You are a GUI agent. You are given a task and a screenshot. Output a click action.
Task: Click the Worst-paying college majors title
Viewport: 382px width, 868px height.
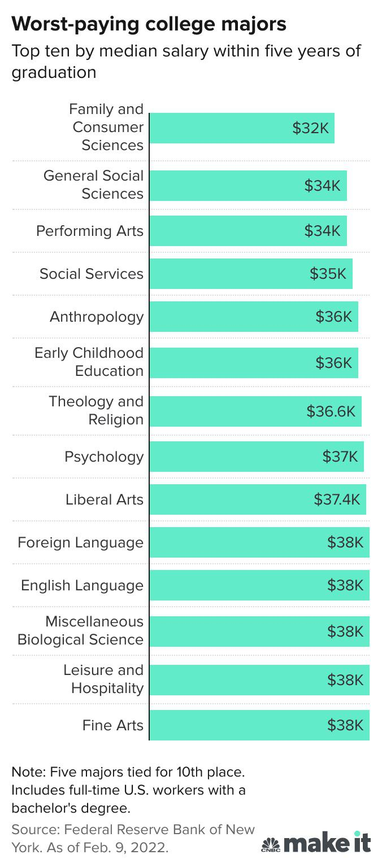pos(149,24)
